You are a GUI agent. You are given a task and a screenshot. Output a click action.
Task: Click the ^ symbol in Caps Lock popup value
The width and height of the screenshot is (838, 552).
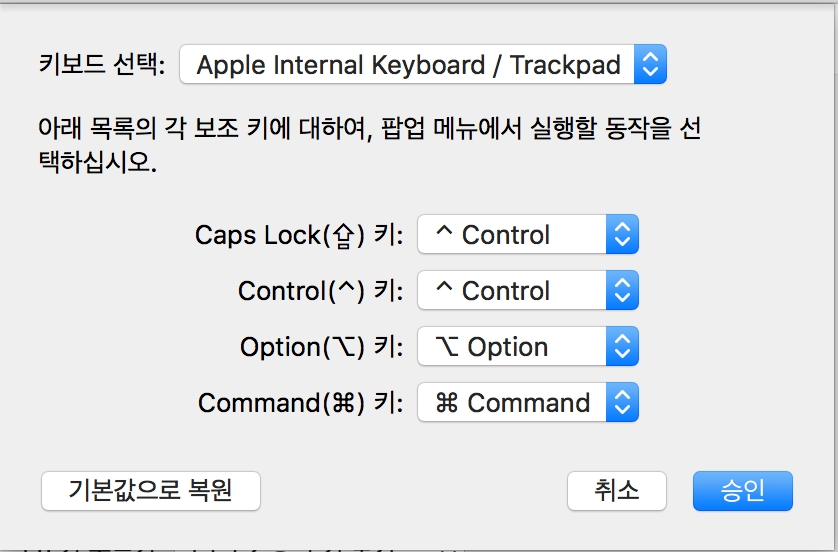pos(445,235)
